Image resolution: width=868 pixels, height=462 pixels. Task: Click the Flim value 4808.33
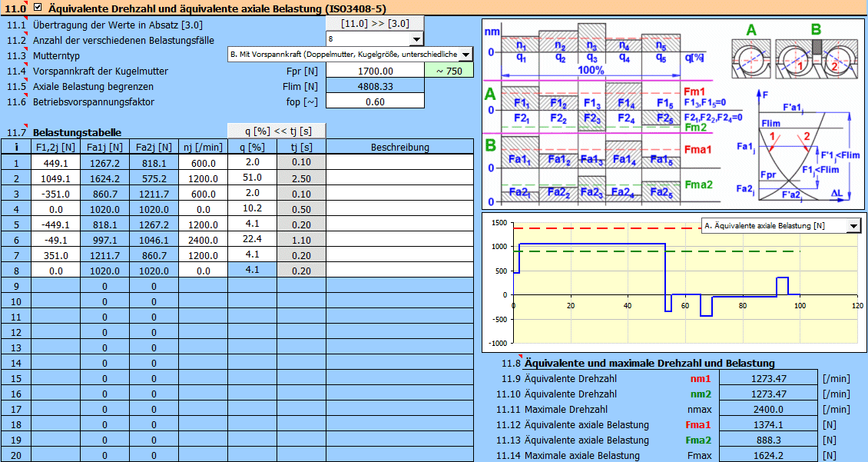[376, 86]
